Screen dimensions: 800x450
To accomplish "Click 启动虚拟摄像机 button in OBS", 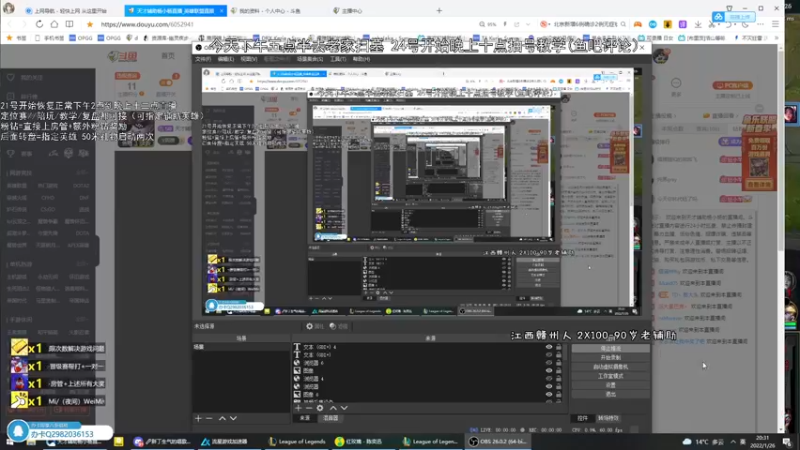I will [x=611, y=367].
